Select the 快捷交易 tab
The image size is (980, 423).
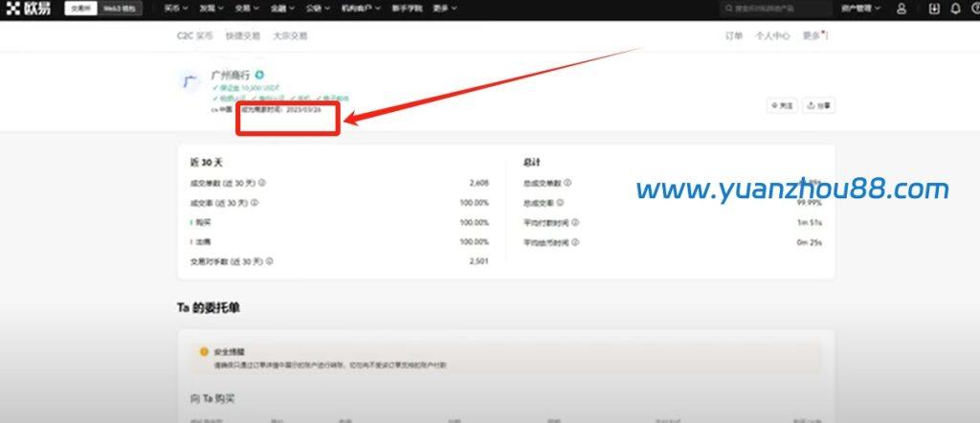tap(240, 36)
